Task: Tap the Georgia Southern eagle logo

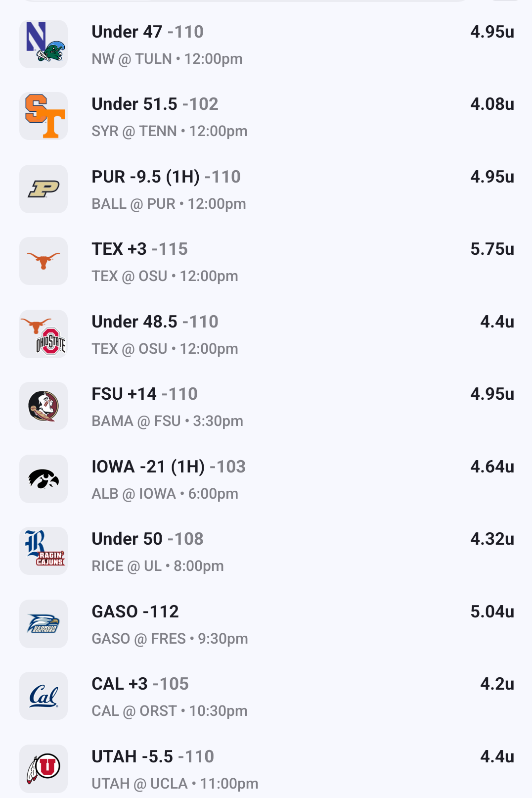Action: 44,624
